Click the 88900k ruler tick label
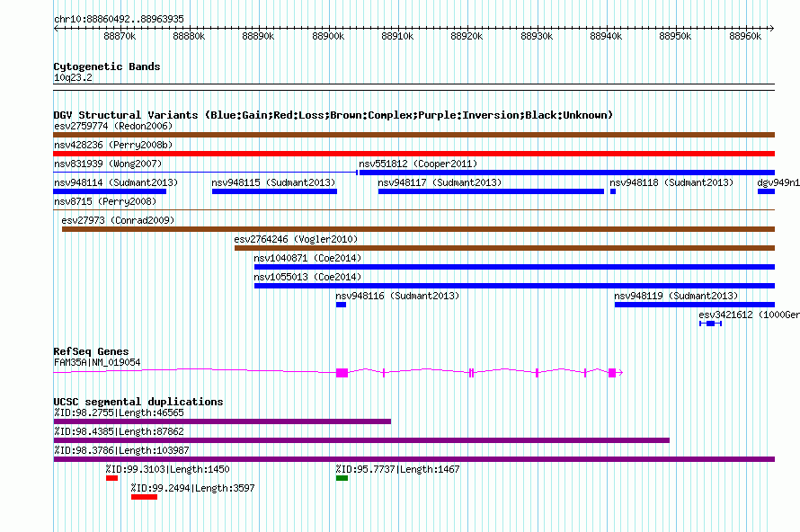The width and height of the screenshot is (800, 532). [328, 36]
